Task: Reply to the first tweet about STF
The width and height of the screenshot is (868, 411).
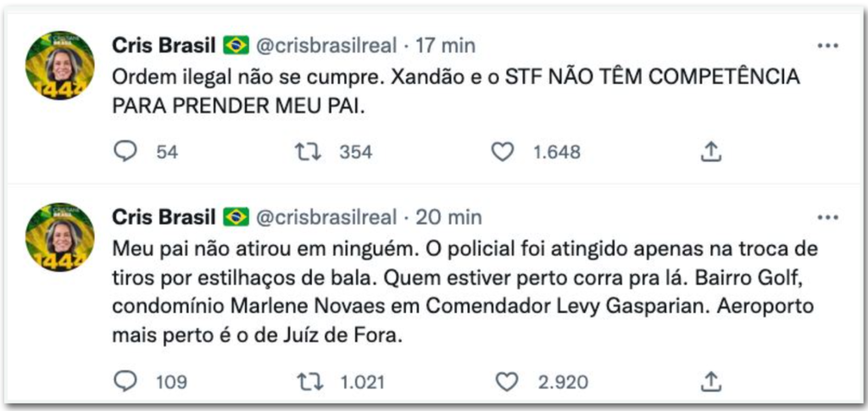Action: [125, 152]
